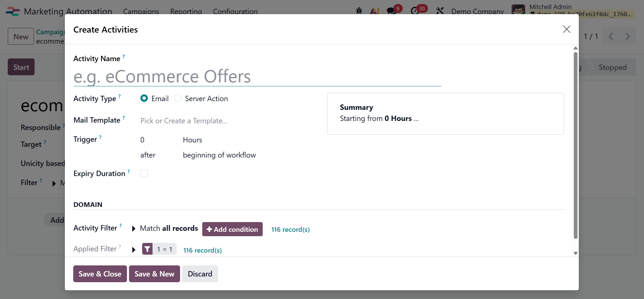The width and height of the screenshot is (644, 299).
Task: Open the activities clock icon
Action: pos(415,11)
